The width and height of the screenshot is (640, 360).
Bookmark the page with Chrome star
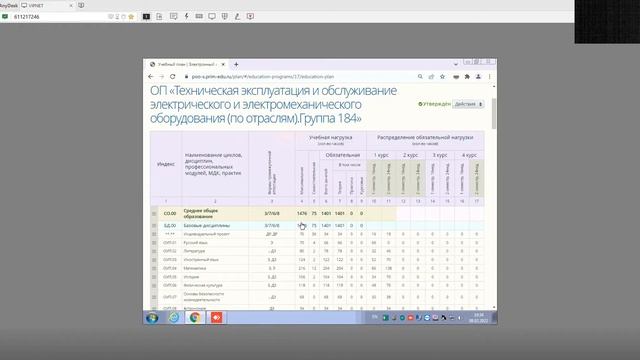click(442, 76)
